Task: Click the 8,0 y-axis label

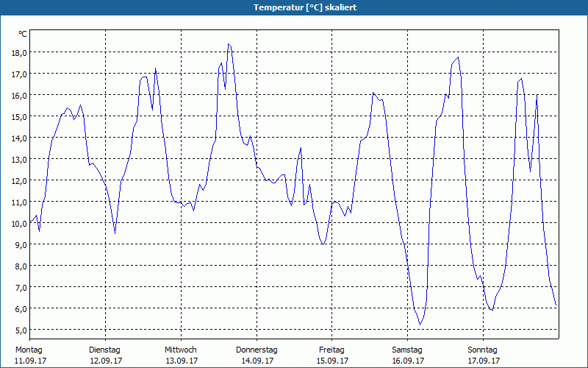Action: [21, 267]
